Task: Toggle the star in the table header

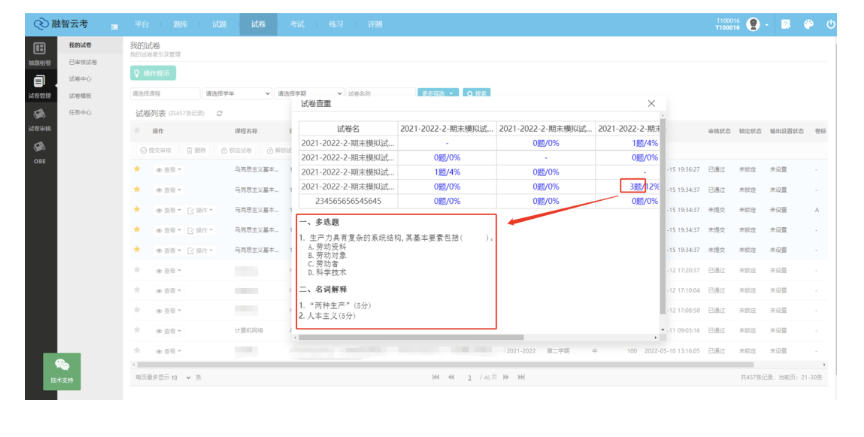Action: click(x=137, y=131)
